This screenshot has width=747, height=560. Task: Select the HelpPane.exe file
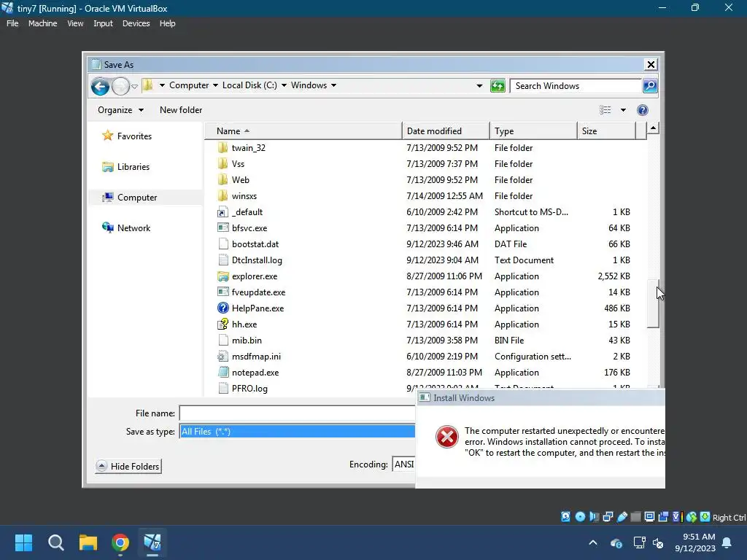(x=258, y=308)
